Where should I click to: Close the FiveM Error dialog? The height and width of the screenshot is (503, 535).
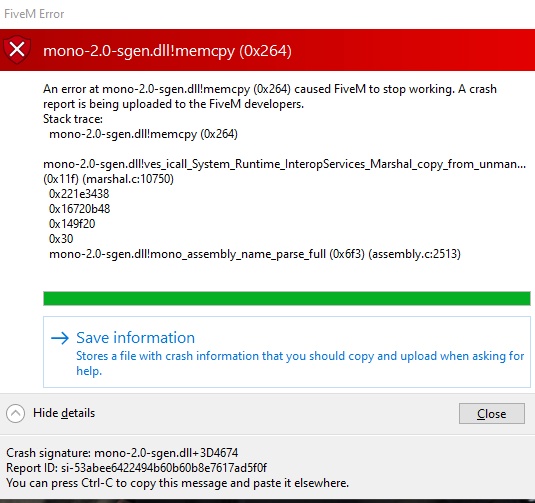(x=492, y=413)
